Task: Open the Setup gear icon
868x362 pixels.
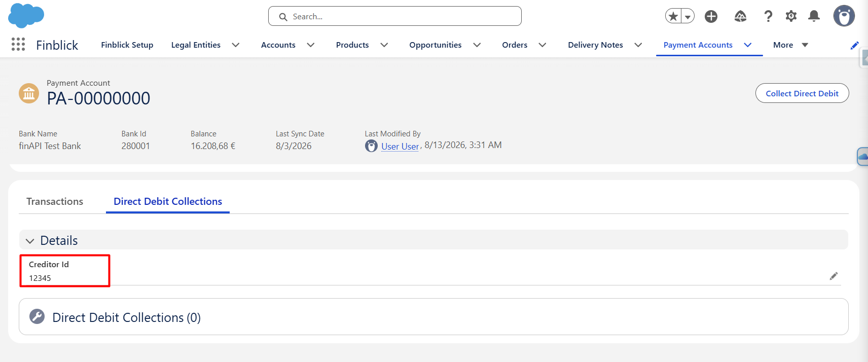Action: click(x=791, y=16)
